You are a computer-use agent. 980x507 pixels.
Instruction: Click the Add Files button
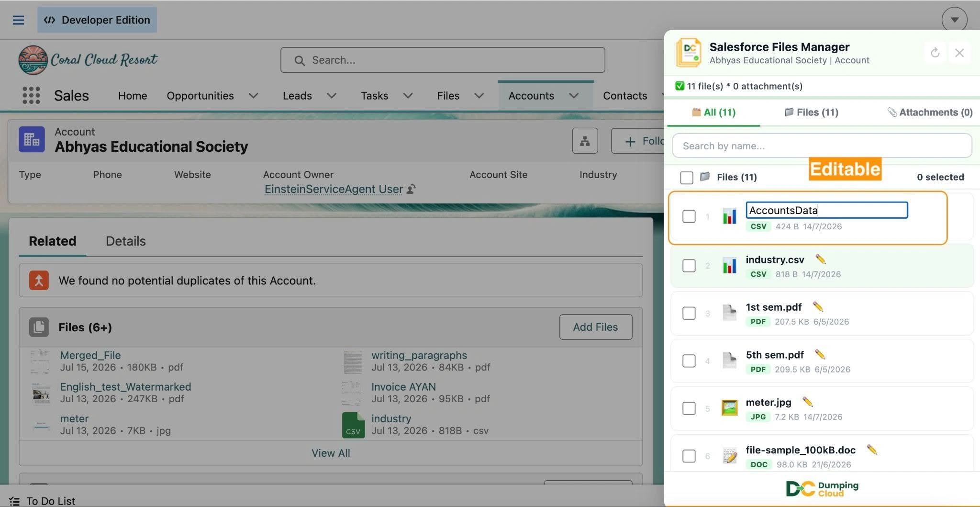pos(596,327)
